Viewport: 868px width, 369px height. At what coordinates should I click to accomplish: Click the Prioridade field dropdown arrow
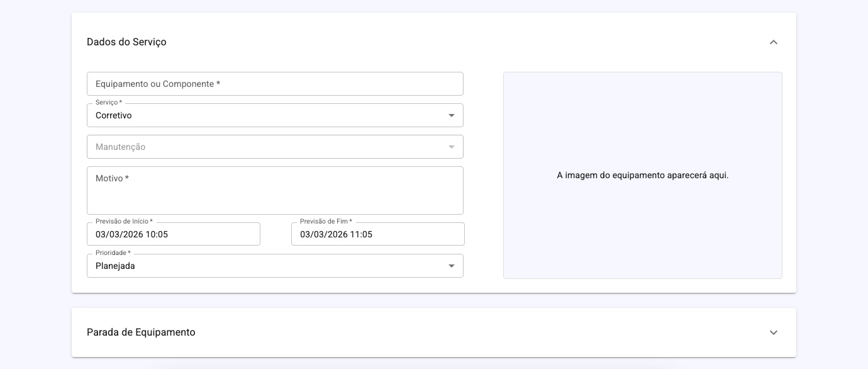coord(451,266)
